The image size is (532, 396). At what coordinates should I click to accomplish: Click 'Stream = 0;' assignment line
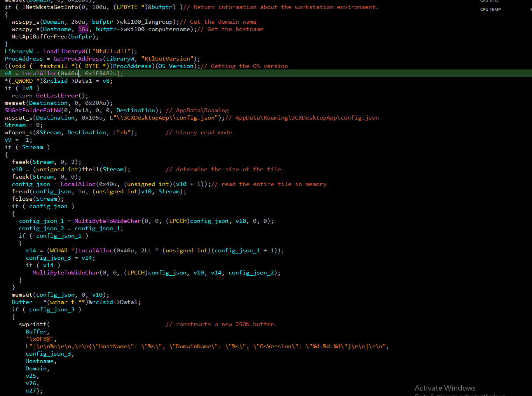point(24,125)
